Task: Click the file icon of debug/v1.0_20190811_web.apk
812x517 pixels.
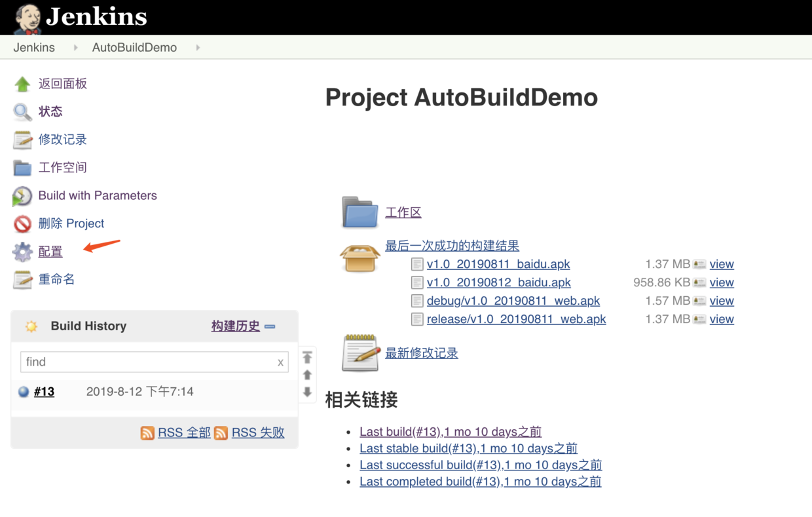Action: pyautogui.click(x=417, y=301)
